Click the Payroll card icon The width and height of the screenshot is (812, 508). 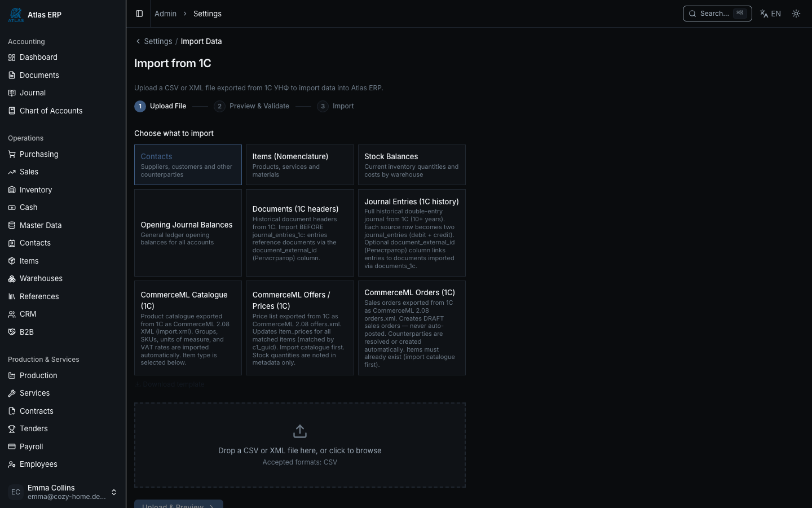point(12,446)
